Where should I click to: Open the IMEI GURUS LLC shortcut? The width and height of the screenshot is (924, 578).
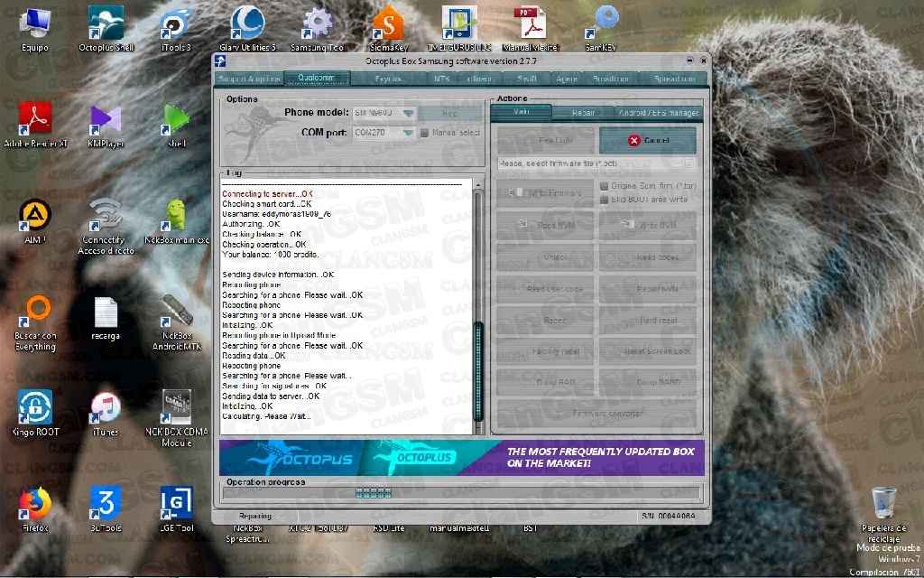459,30
